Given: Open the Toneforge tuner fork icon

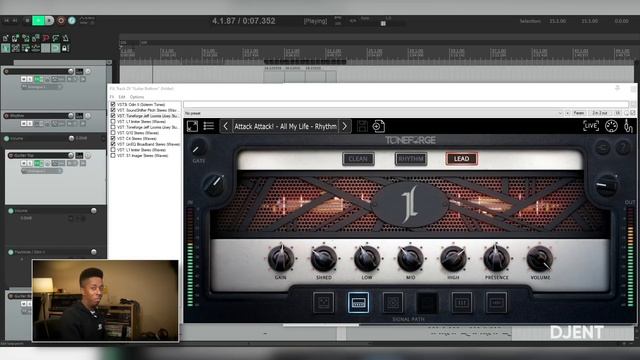Looking at the screenshot, I should click(x=628, y=126).
